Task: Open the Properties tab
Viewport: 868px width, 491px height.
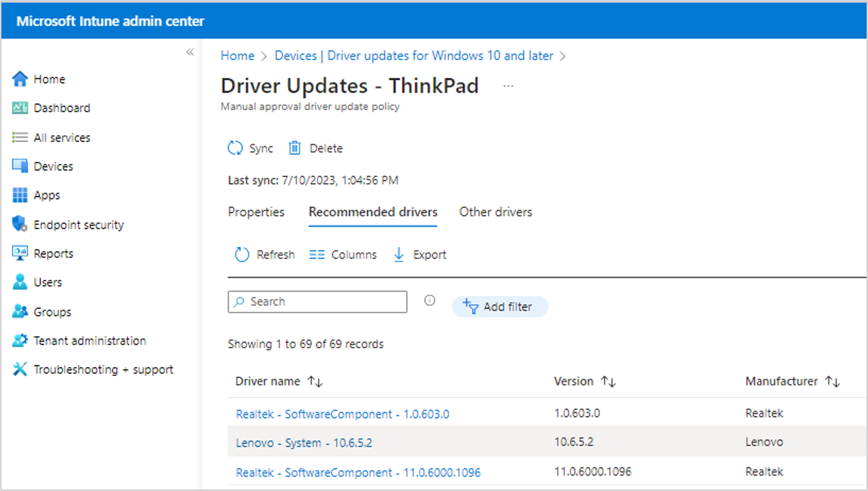Action: (256, 212)
